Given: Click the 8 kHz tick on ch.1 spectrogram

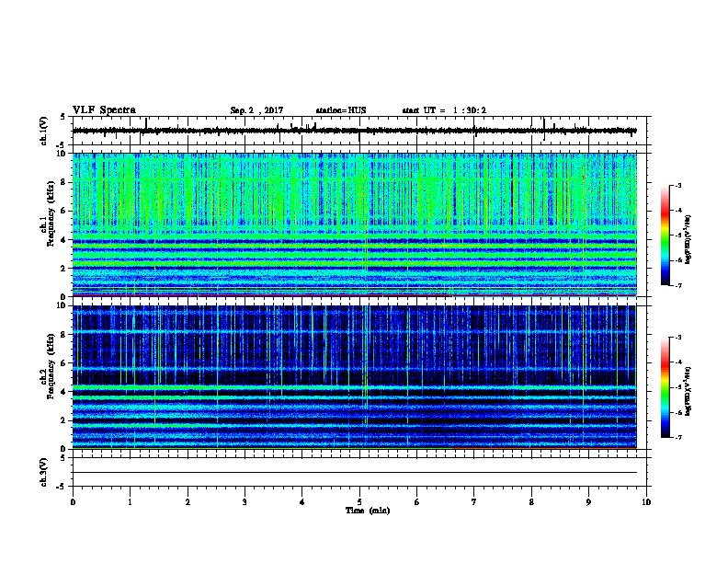Looking at the screenshot, I should point(64,182).
